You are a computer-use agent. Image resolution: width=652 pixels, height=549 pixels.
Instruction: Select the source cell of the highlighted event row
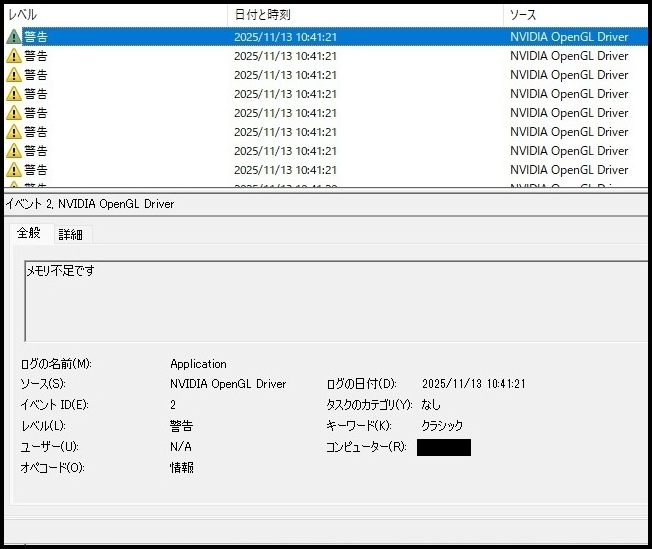click(x=569, y=37)
